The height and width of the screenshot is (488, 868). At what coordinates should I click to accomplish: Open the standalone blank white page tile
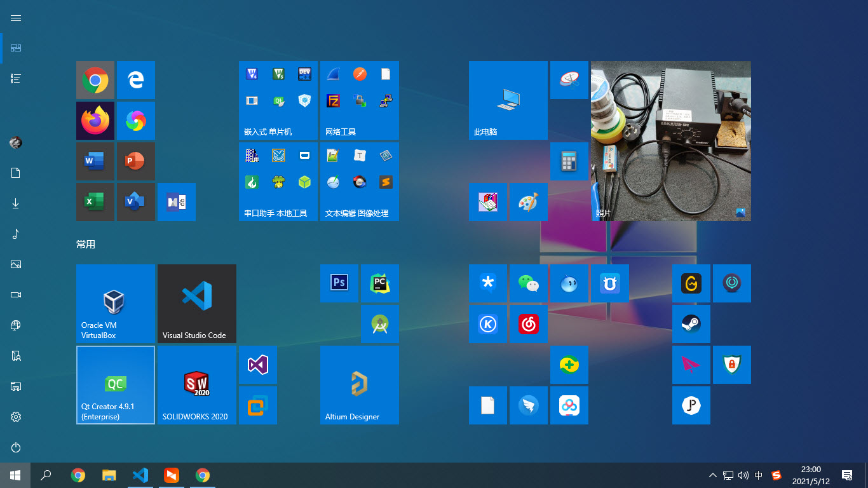click(488, 405)
